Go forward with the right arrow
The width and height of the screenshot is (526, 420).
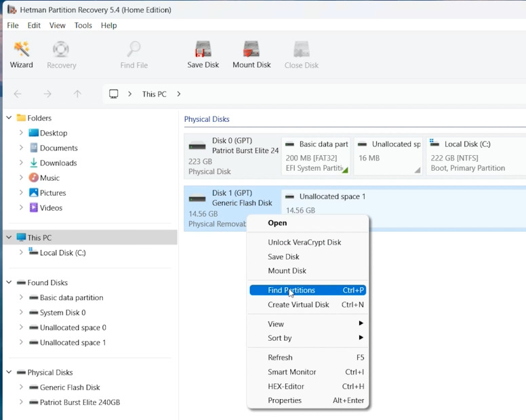pos(47,94)
